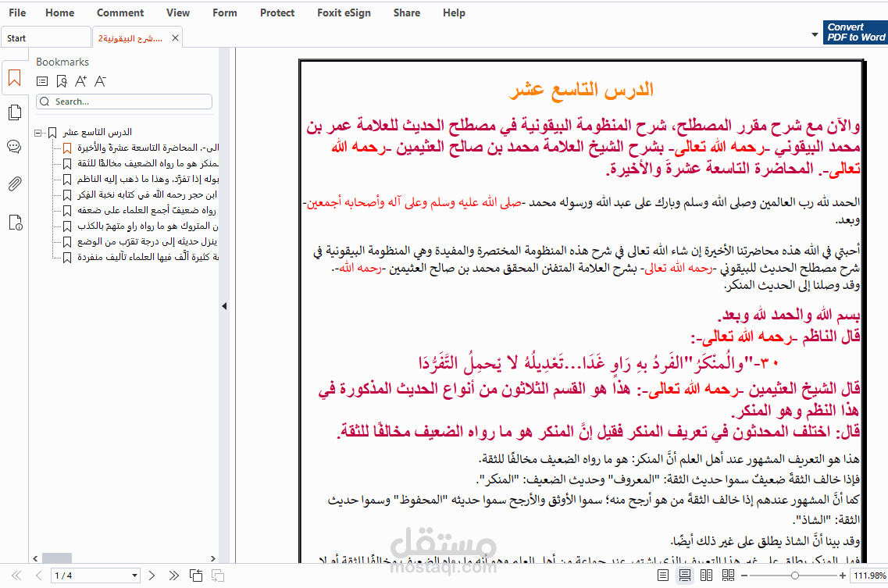Open the Share ribbon tab
This screenshot has width=888, height=588.
[x=407, y=12]
